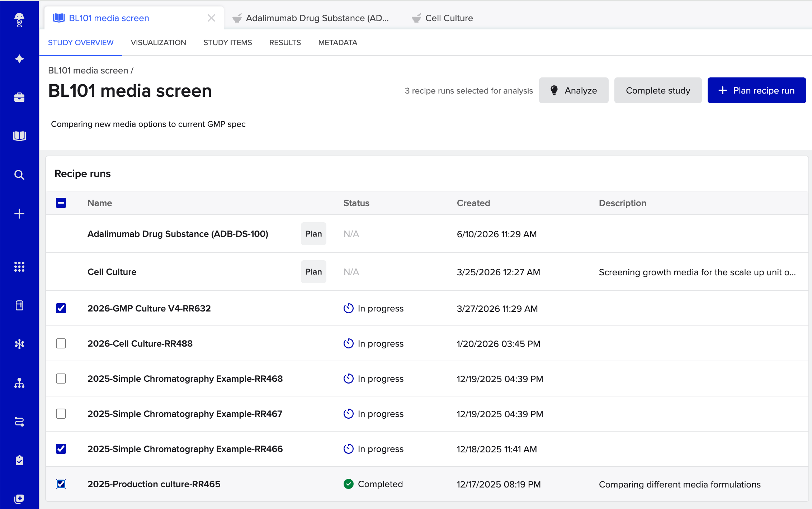This screenshot has height=509, width=812.
Task: Click the sparkle AI icon in sidebar
Action: (x=19, y=59)
